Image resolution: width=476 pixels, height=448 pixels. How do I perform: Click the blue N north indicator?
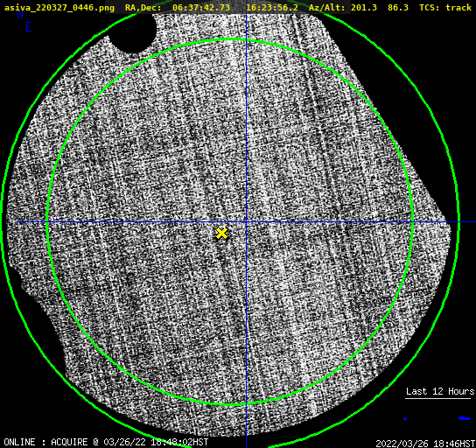(20, 14)
